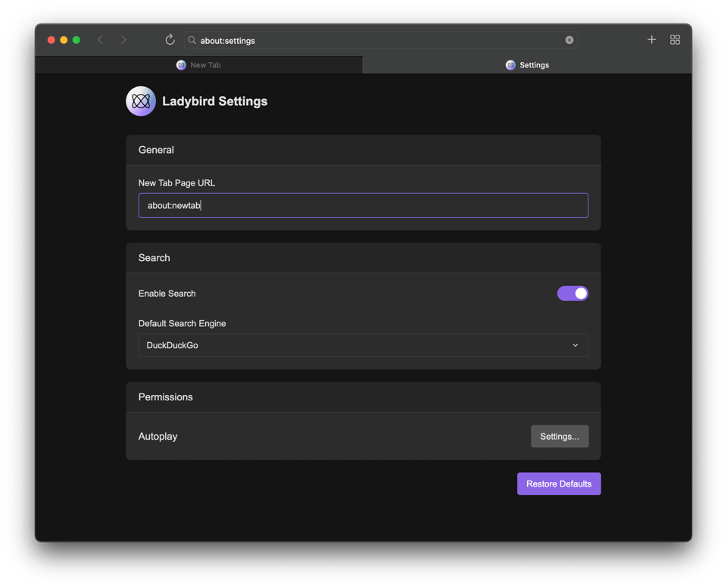The width and height of the screenshot is (727, 588).
Task: Click the Ladybird logo beside Settings title
Action: coord(141,101)
